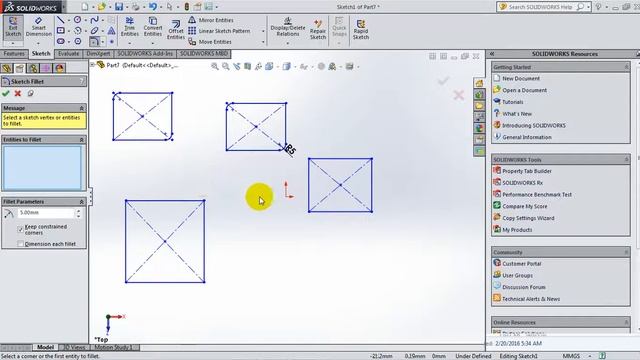Collapse the Entities to Fillet section
Image resolution: width=640 pixels, height=360 pixels.
[81, 140]
